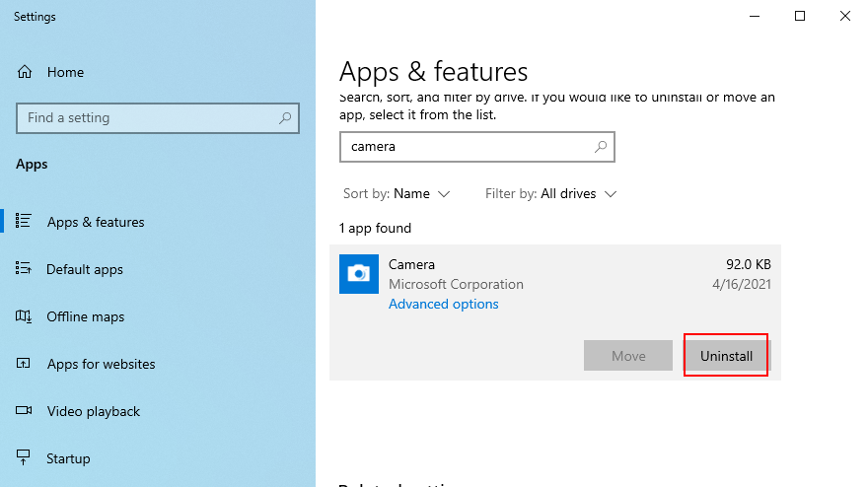Screen dimensions: 868x487
Task: Click the Default apps sidebar icon
Action: (24, 268)
